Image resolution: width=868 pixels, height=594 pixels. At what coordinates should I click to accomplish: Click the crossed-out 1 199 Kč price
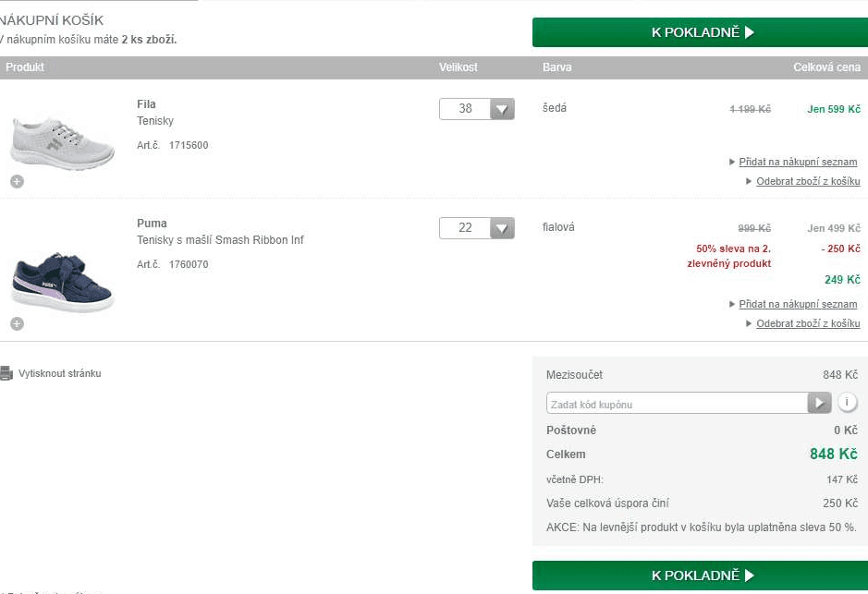click(750, 110)
